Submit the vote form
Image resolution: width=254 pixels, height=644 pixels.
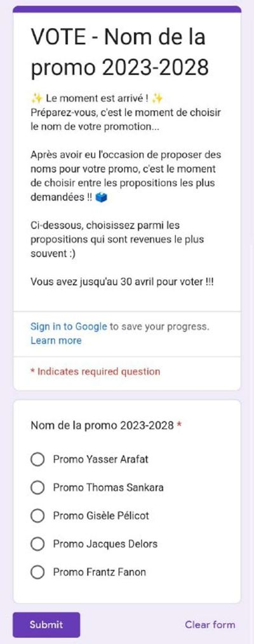coord(46,625)
